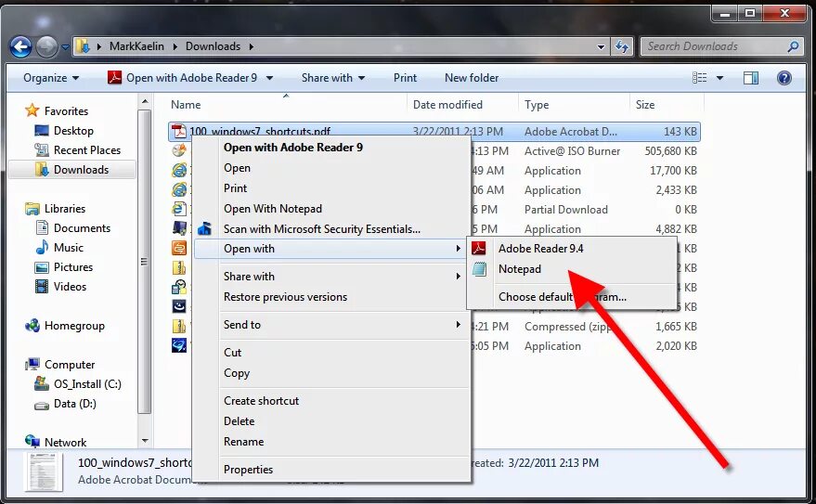
Task: Select Adobe Reader 9.4 in submenu
Action: [573, 249]
